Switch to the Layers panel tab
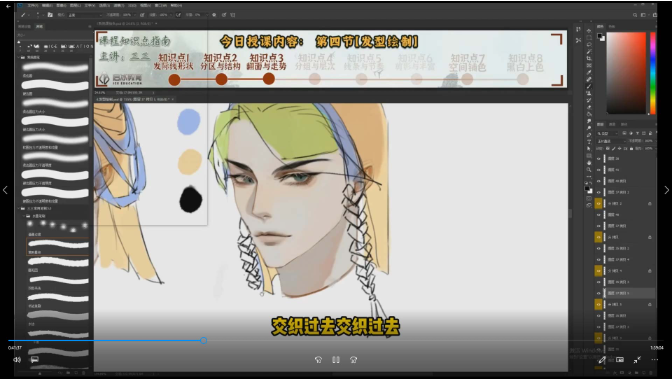This screenshot has height=379, width=672. click(x=600, y=124)
